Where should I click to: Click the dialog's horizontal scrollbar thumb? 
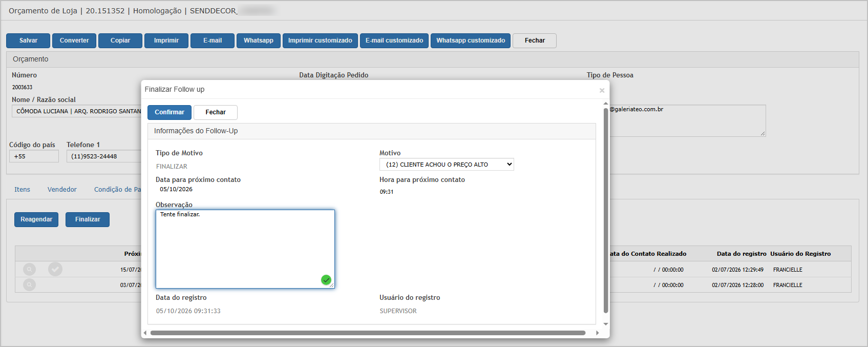click(368, 333)
